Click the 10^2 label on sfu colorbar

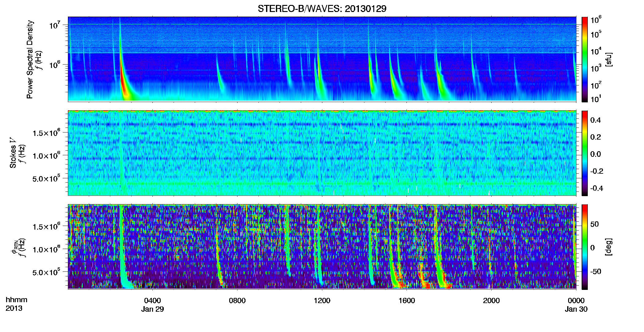point(596,85)
